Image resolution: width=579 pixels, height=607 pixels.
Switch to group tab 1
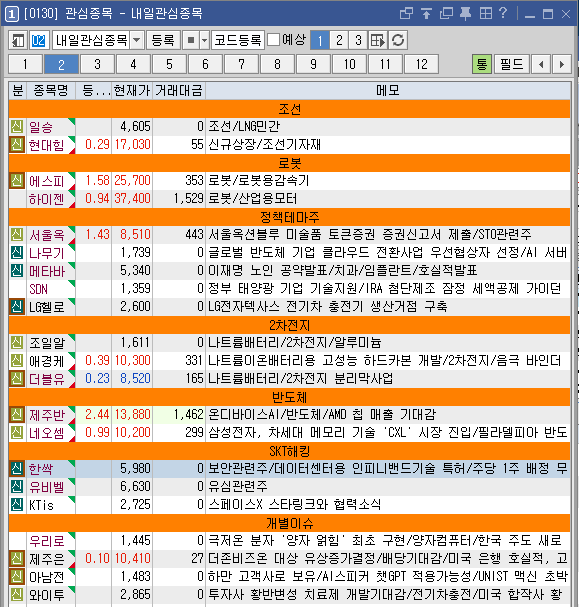point(25,64)
